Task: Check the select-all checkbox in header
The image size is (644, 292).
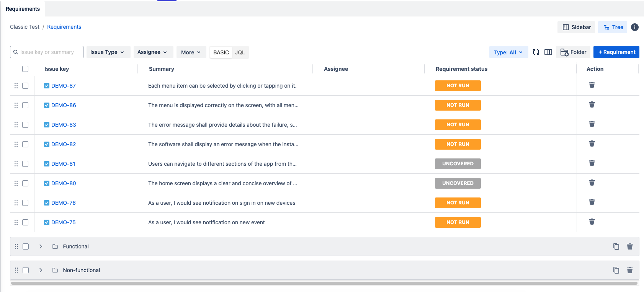Action: click(25, 69)
